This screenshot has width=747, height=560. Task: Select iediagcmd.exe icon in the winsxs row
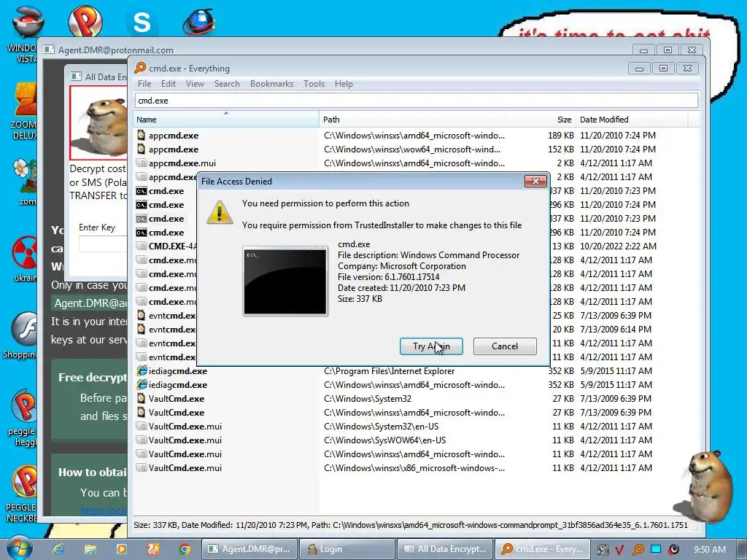tap(142, 385)
